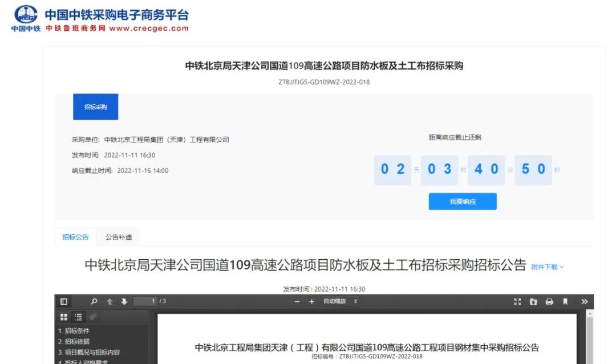
Task: Open the www.crecgec.com site link
Action: coord(149,28)
